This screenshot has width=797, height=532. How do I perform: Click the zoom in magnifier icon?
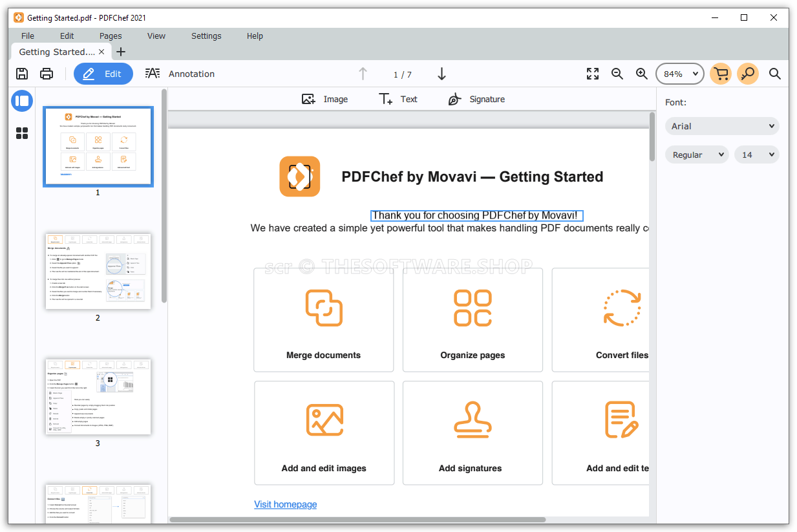[642, 74]
